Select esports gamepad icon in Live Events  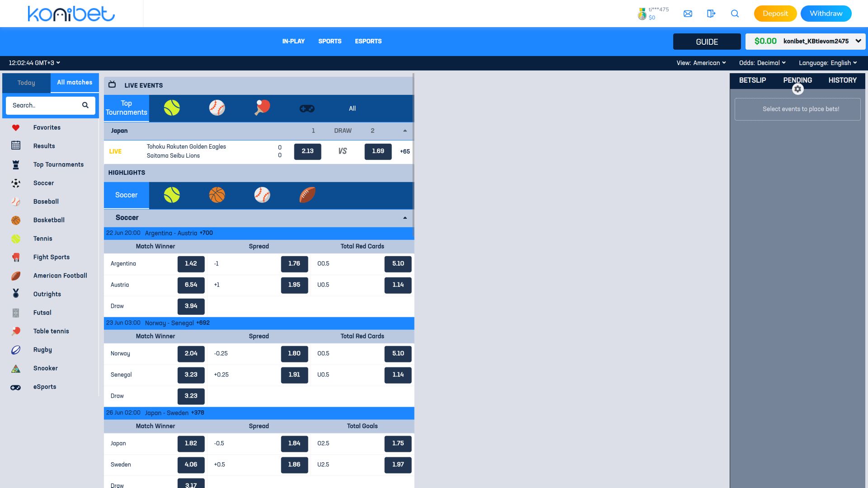pyautogui.click(x=307, y=108)
